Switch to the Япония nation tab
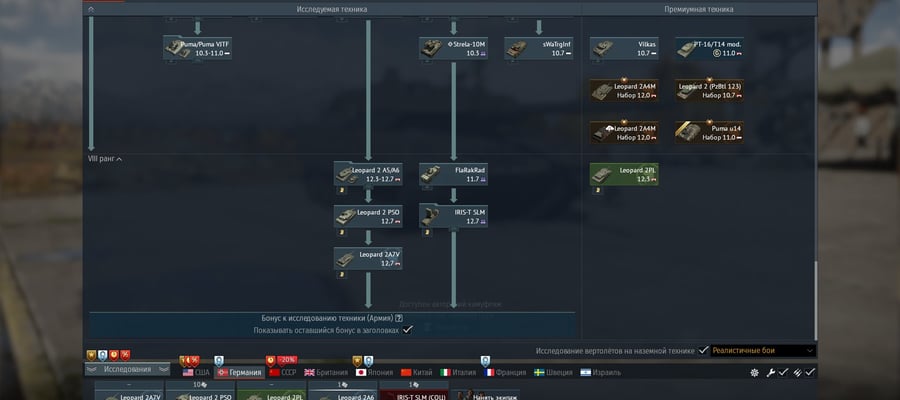900x400 pixels. coord(375,372)
